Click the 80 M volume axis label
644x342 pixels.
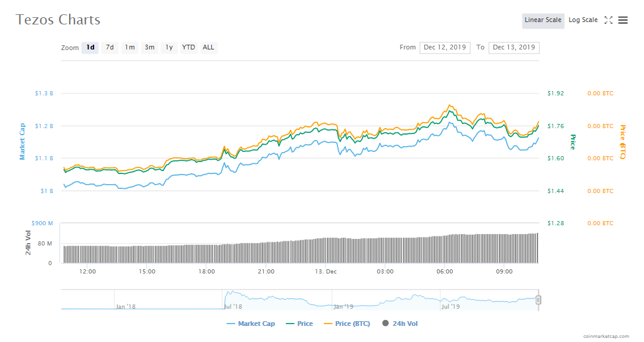(x=45, y=243)
